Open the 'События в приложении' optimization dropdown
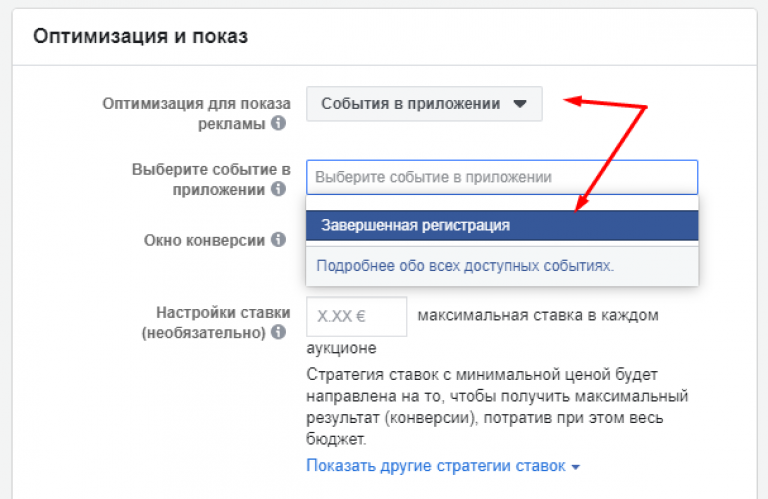768x499 pixels. [424, 104]
